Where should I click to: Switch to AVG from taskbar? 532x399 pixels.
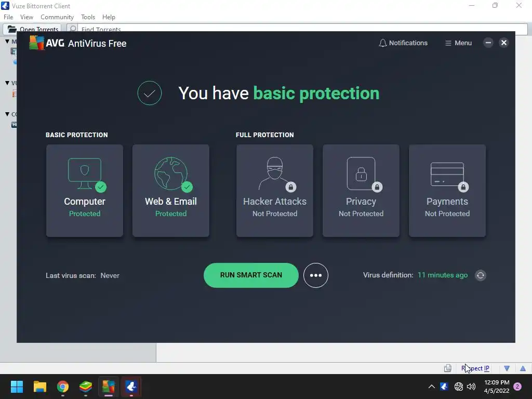pos(109,387)
